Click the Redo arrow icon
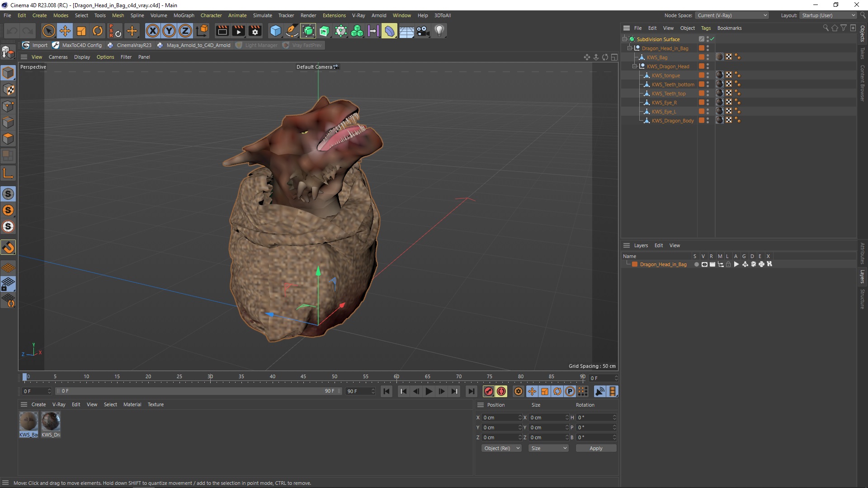The height and width of the screenshot is (488, 868). click(x=28, y=31)
